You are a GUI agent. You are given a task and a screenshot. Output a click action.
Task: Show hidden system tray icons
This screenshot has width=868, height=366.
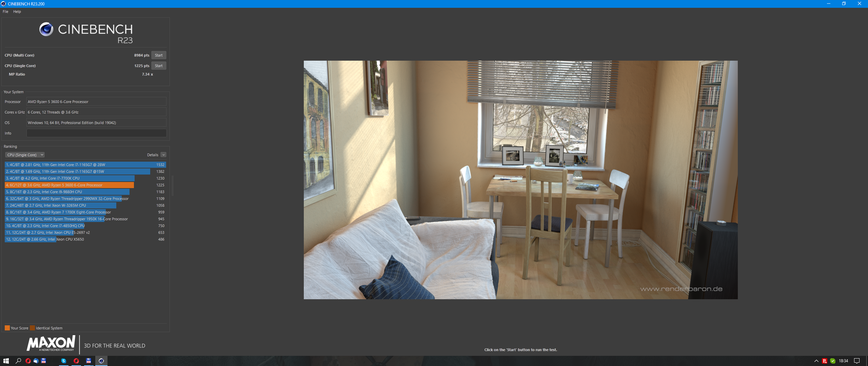pyautogui.click(x=816, y=361)
